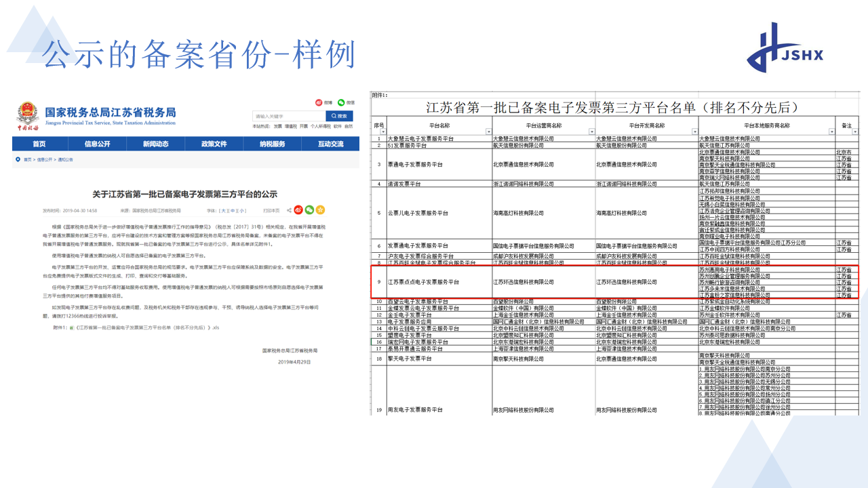
Task: Select the 中 font size option
Action: point(233,210)
